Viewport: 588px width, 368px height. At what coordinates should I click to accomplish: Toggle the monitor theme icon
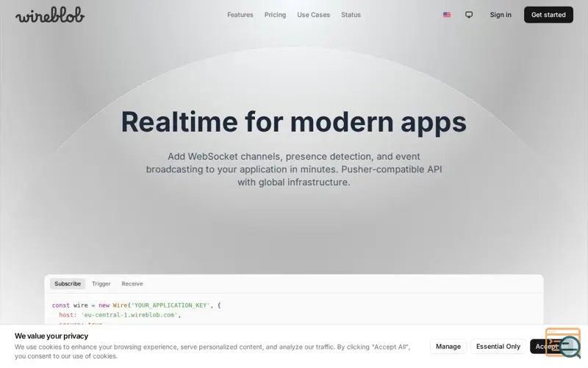(469, 15)
